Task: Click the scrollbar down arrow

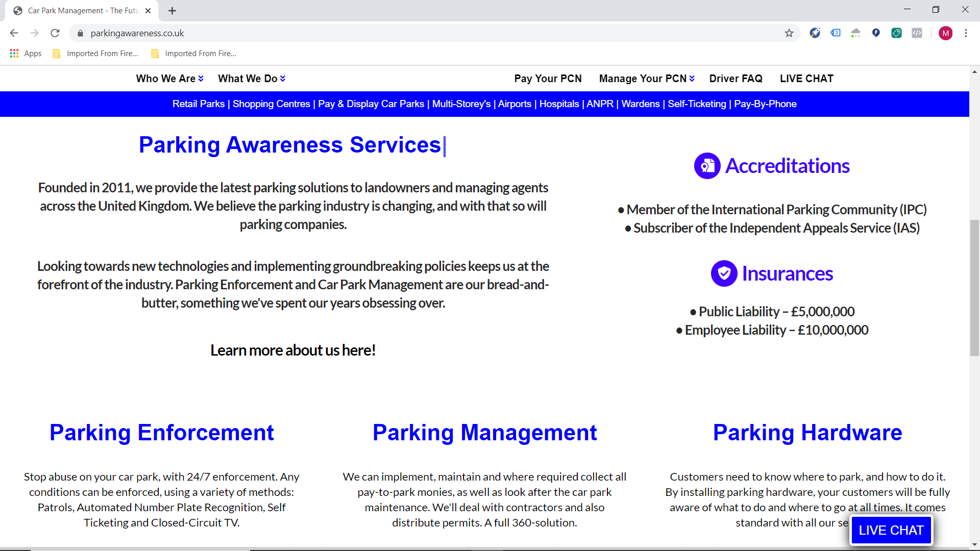Action: click(x=974, y=544)
